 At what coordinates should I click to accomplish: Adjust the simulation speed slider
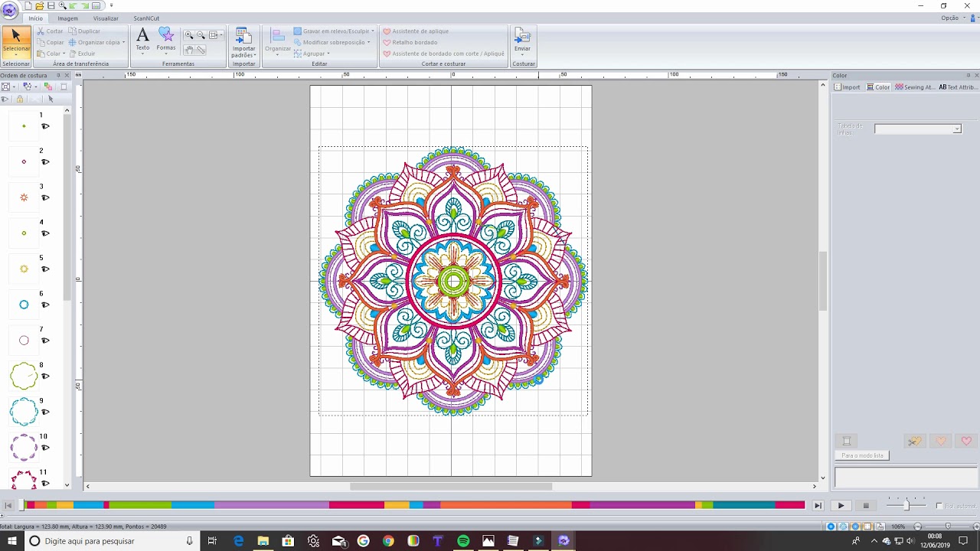(906, 505)
